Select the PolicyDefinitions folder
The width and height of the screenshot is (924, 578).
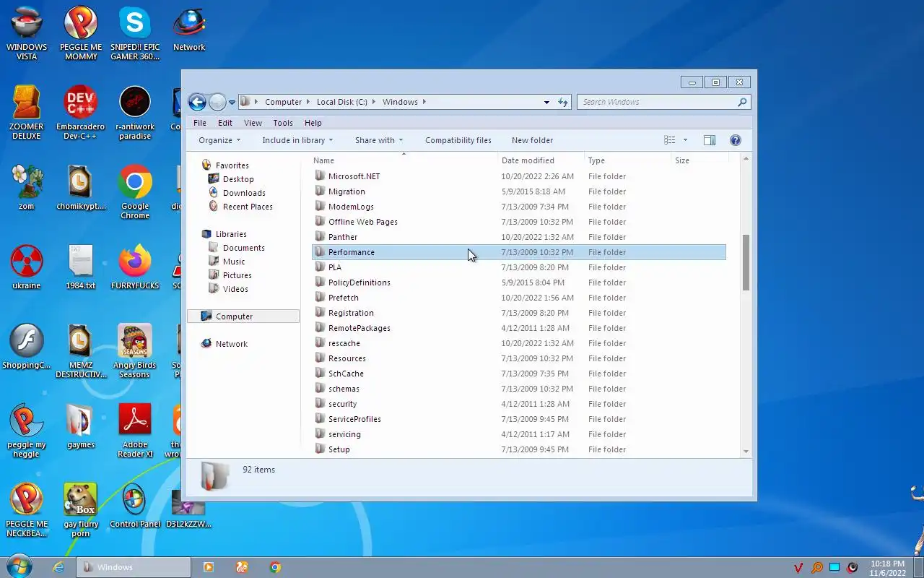pos(359,282)
